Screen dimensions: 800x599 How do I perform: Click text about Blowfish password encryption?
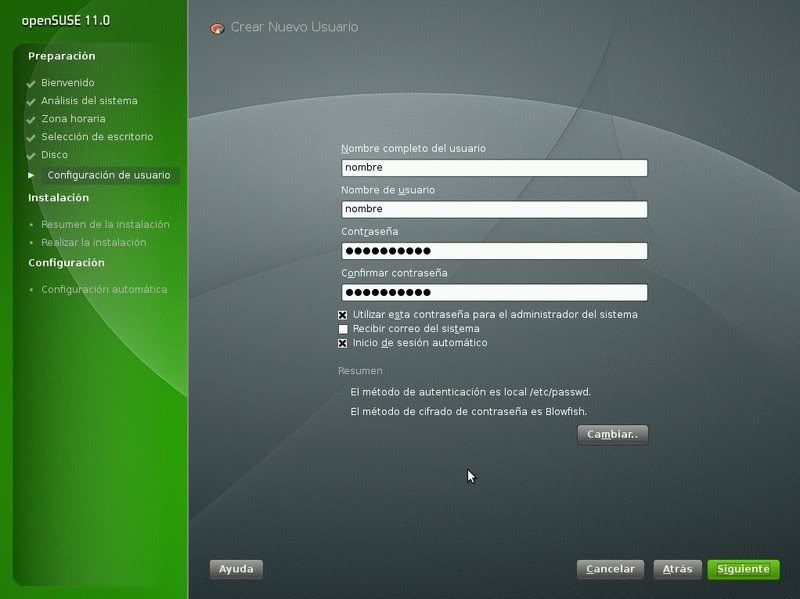[468, 411]
